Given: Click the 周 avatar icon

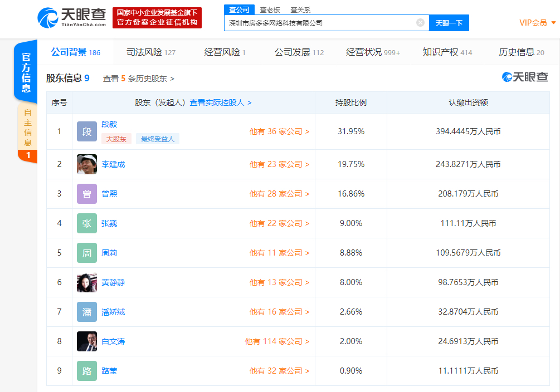Looking at the screenshot, I should tap(87, 253).
